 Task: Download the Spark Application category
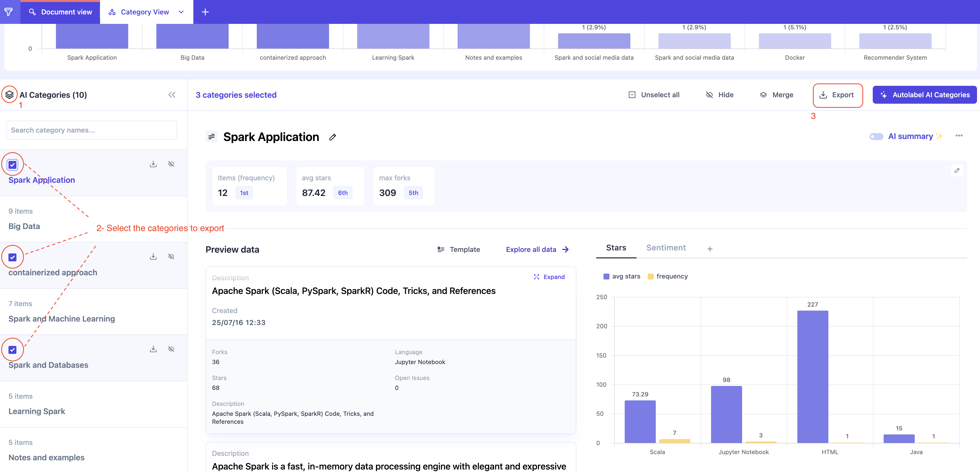pos(153,164)
